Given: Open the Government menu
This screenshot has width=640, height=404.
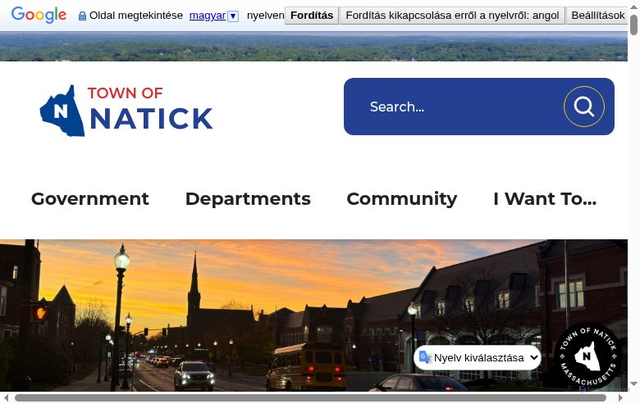Looking at the screenshot, I should (90, 199).
